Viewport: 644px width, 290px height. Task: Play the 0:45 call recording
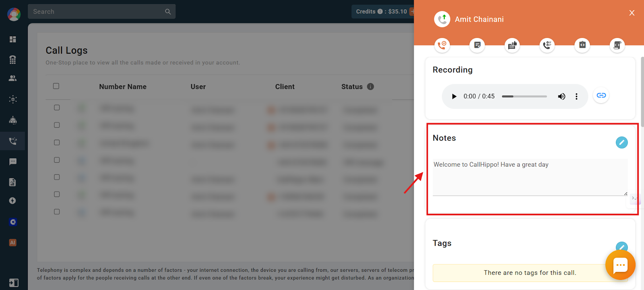click(x=454, y=96)
